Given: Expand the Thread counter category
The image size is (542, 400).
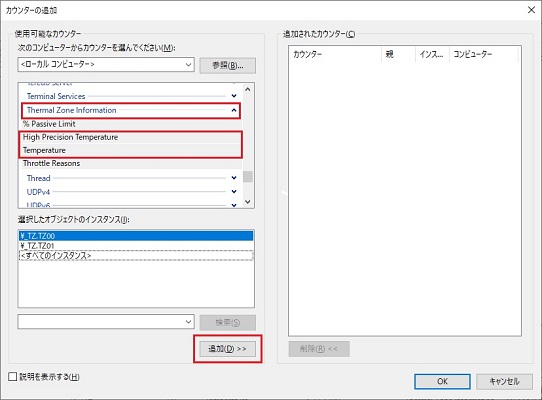Looking at the screenshot, I should pos(234,178).
